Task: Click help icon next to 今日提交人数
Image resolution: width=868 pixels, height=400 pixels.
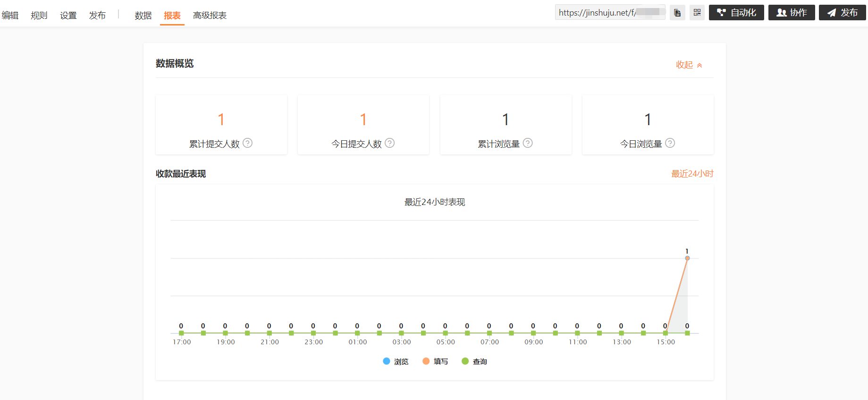Action: click(389, 143)
